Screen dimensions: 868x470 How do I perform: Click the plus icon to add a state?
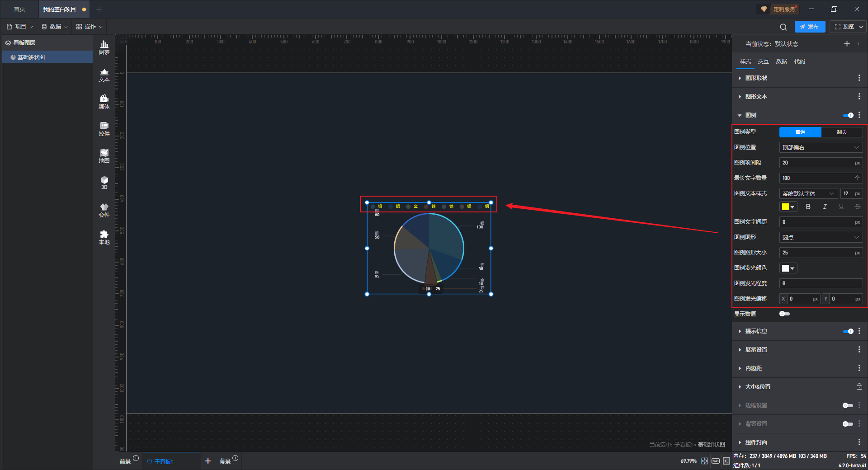(x=847, y=44)
